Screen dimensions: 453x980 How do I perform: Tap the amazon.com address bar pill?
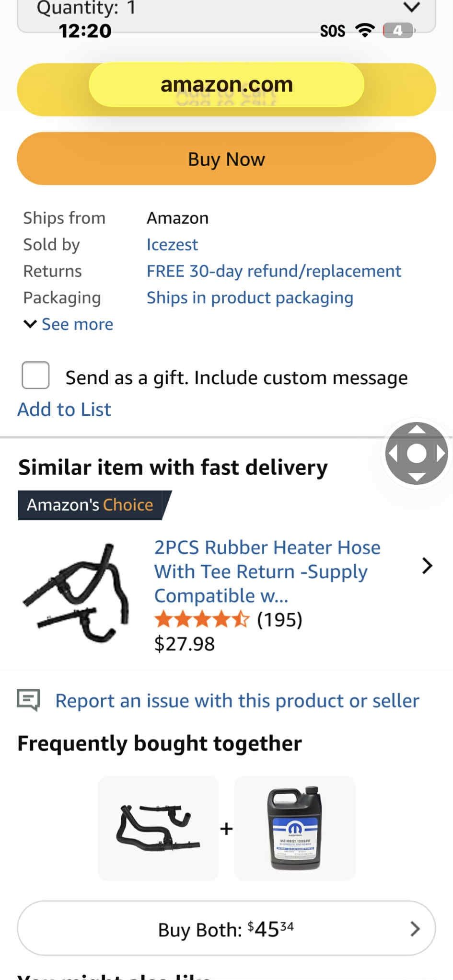pos(226,85)
